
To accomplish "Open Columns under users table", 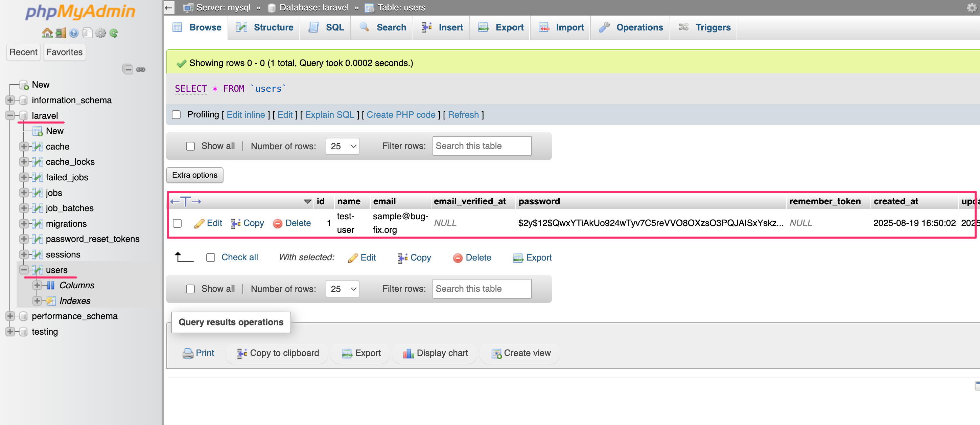I will (77, 285).
